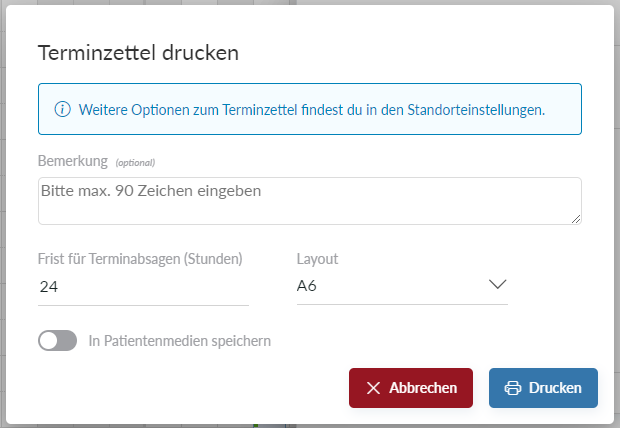Click the resize handle of the Bemerkung textarea
The width and height of the screenshot is (620, 428).
pos(576,219)
